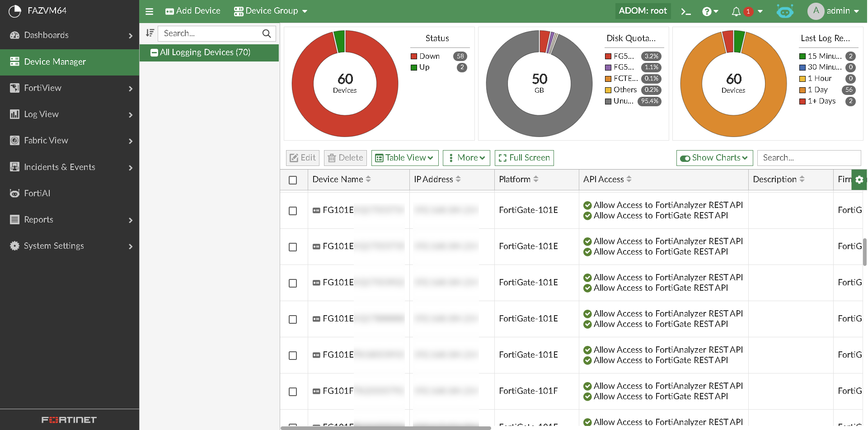The width and height of the screenshot is (868, 430).
Task: Select second FortiGate-101E row checkbox
Action: click(293, 247)
